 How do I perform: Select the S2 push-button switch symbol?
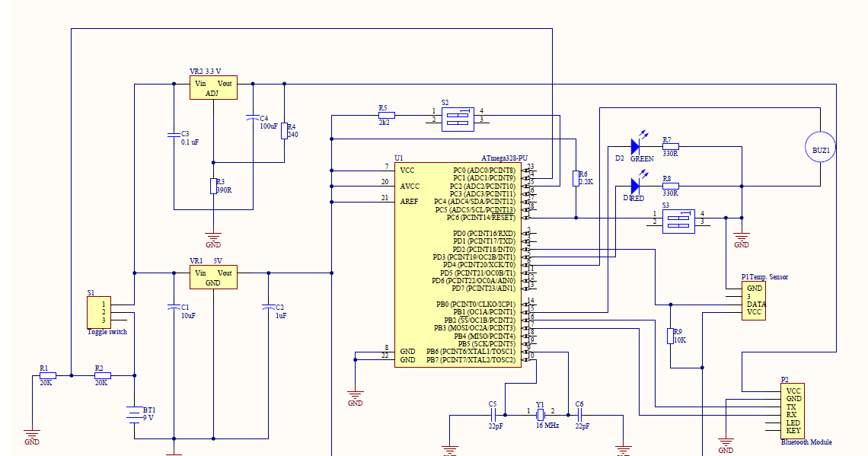(x=458, y=119)
